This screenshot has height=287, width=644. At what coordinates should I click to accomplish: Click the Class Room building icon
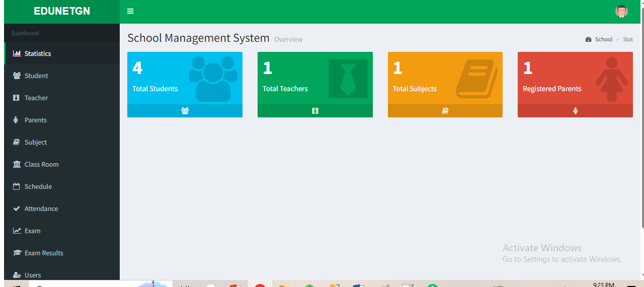[17, 164]
